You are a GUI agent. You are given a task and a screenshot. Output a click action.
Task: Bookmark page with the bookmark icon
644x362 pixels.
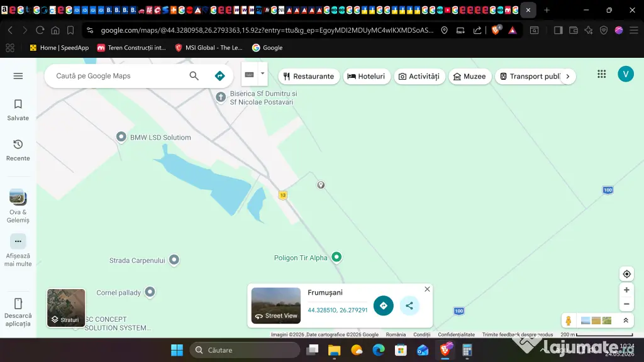click(x=70, y=30)
